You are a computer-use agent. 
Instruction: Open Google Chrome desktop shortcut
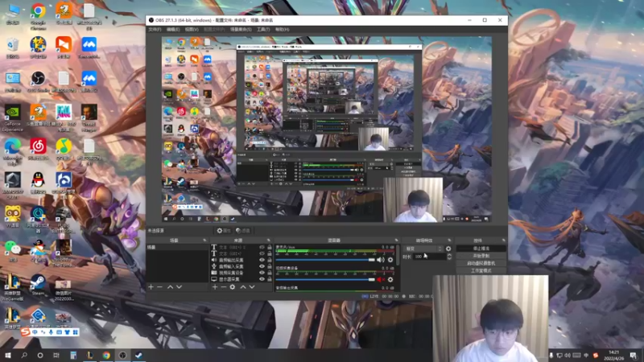(38, 17)
